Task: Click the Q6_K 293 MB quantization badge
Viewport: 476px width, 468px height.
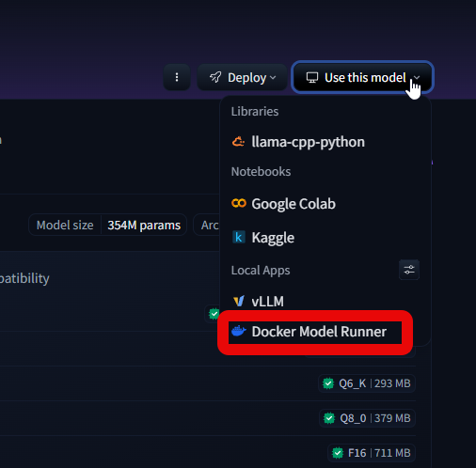Action: [x=367, y=383]
